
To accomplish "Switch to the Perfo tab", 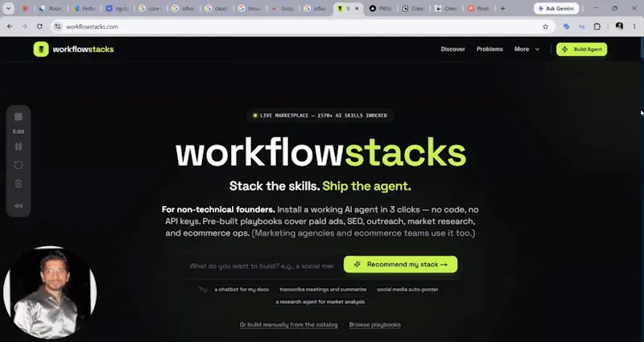I will (85, 8).
